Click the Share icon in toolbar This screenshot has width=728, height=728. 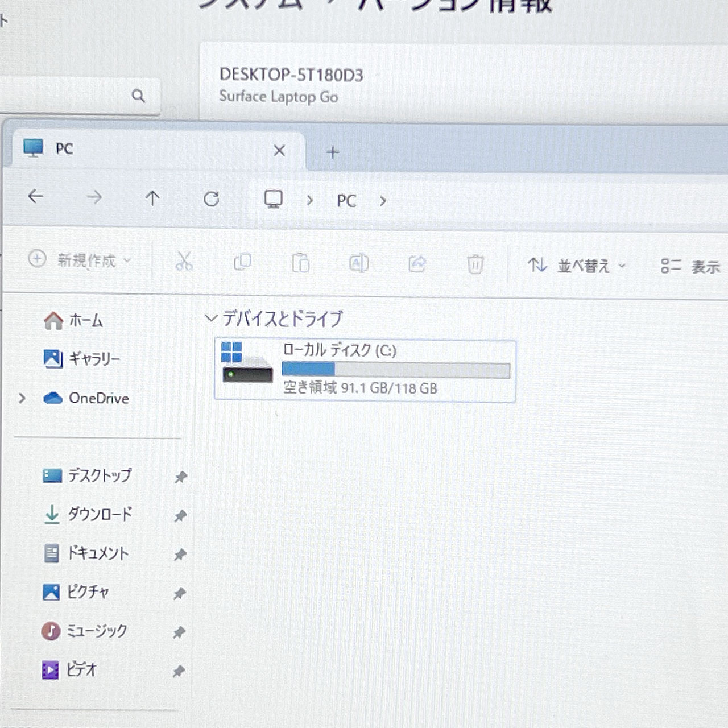417,264
